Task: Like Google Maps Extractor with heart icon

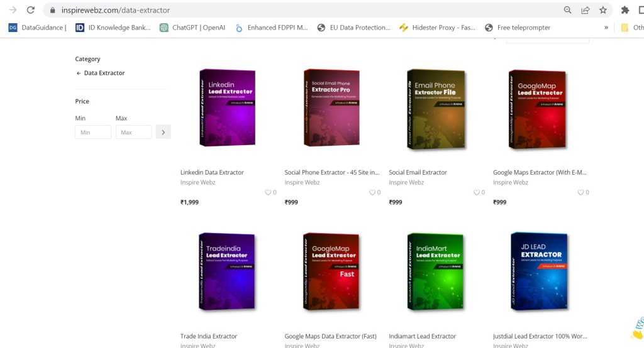Action: click(580, 192)
